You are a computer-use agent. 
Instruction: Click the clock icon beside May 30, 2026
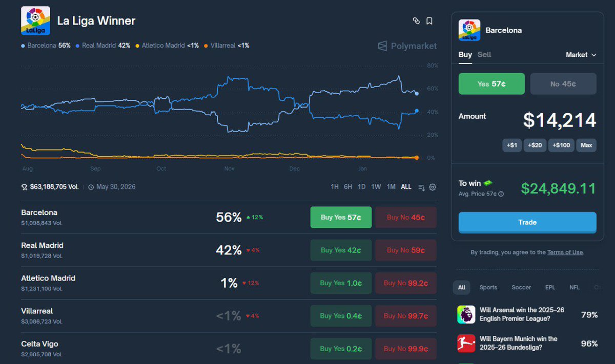pos(91,187)
